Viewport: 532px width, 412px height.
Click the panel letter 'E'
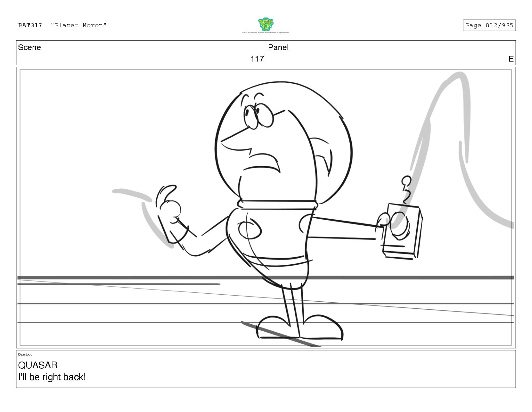[x=511, y=59]
